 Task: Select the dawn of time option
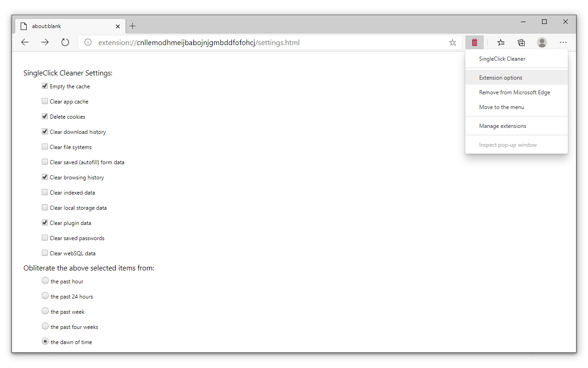pos(45,341)
